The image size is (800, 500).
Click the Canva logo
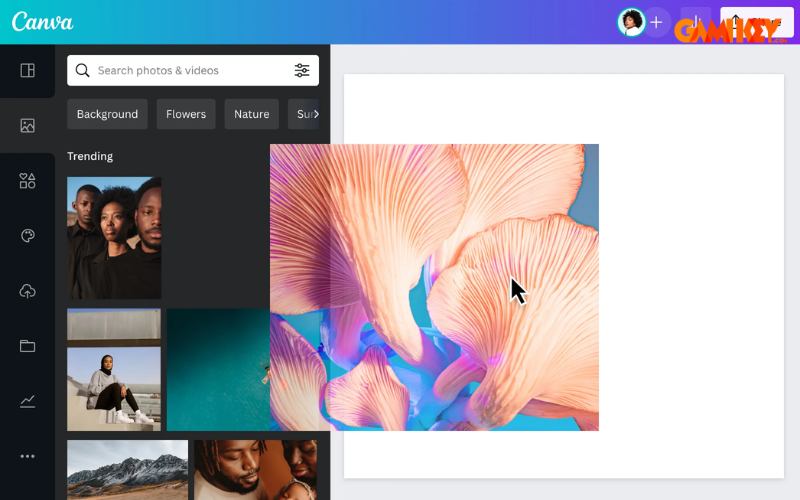coord(42,22)
